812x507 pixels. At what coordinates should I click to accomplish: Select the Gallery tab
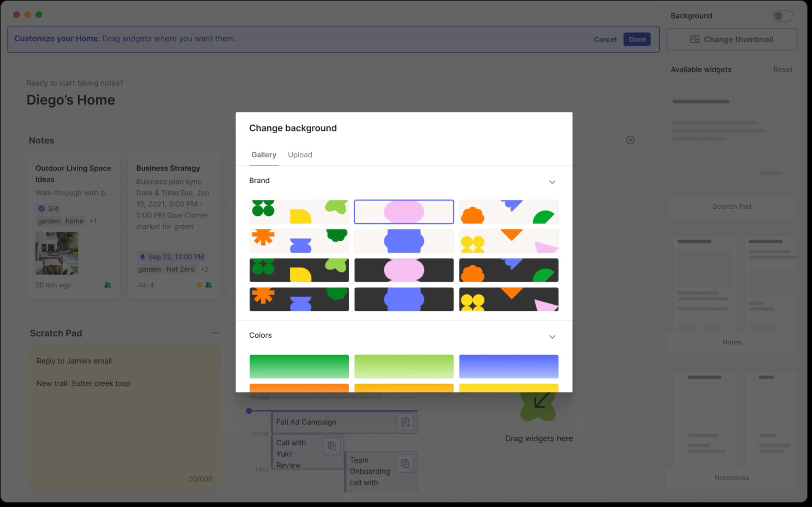tap(263, 154)
